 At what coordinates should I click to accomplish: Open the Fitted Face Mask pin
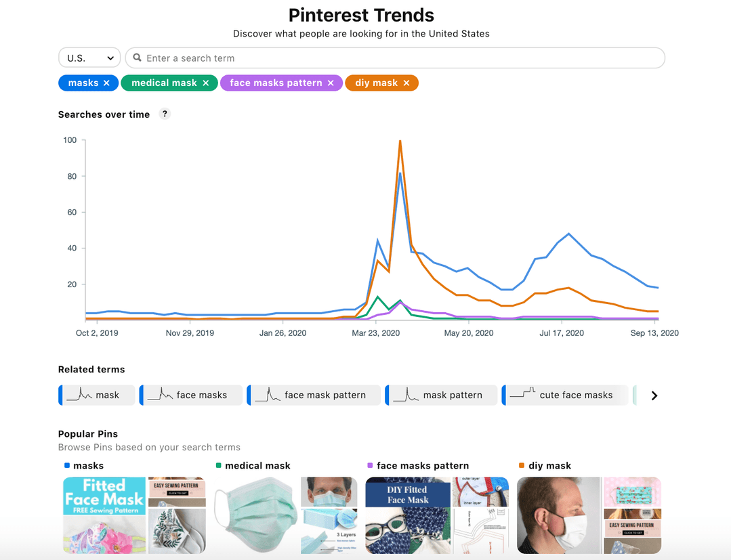(x=104, y=515)
